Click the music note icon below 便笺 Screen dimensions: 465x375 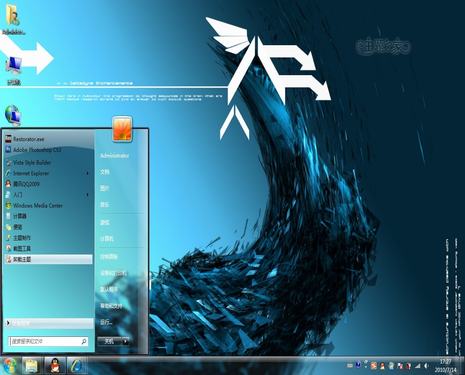[x=8, y=238]
